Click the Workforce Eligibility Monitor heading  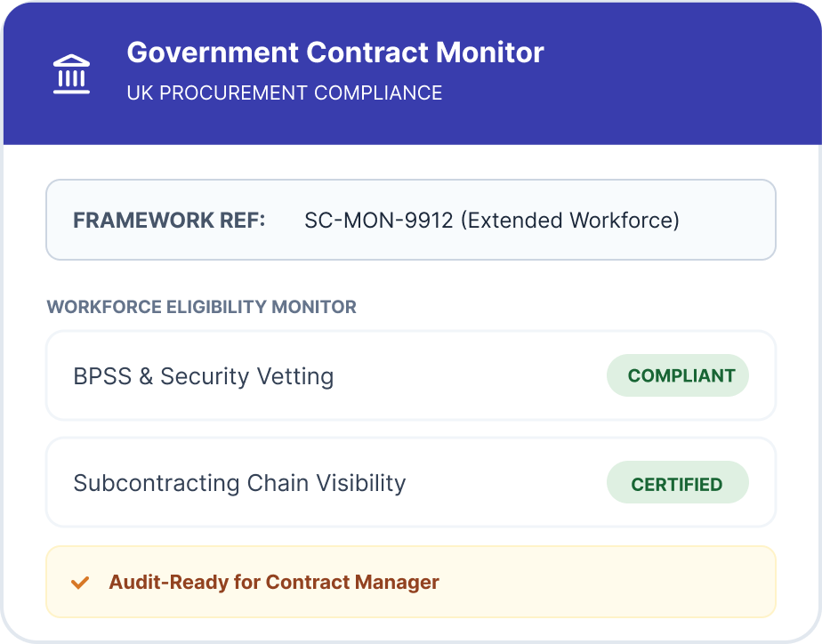[201, 307]
